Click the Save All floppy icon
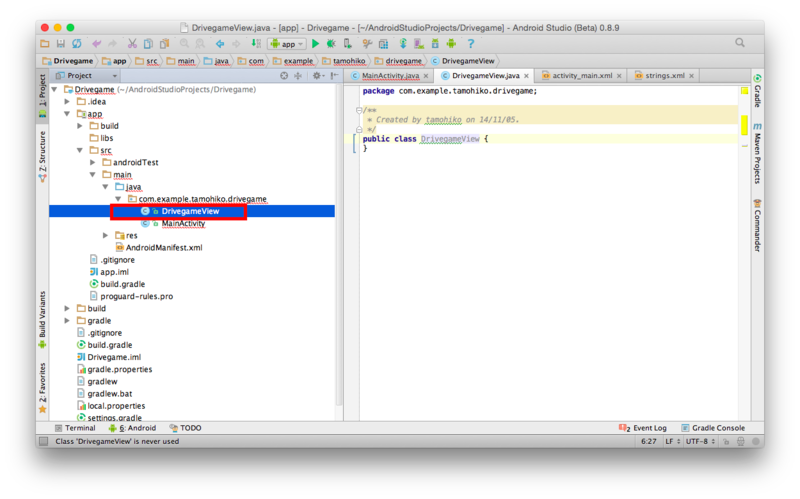This screenshot has height=499, width=800. [x=61, y=44]
